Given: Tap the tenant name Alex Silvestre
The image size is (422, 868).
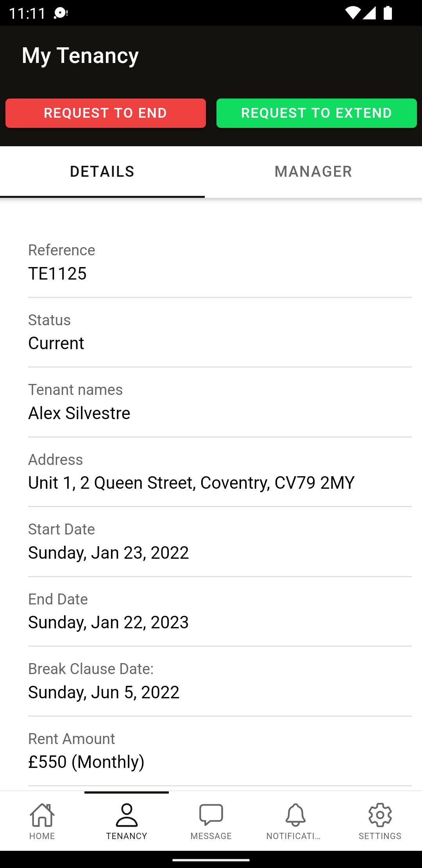Looking at the screenshot, I should (79, 413).
